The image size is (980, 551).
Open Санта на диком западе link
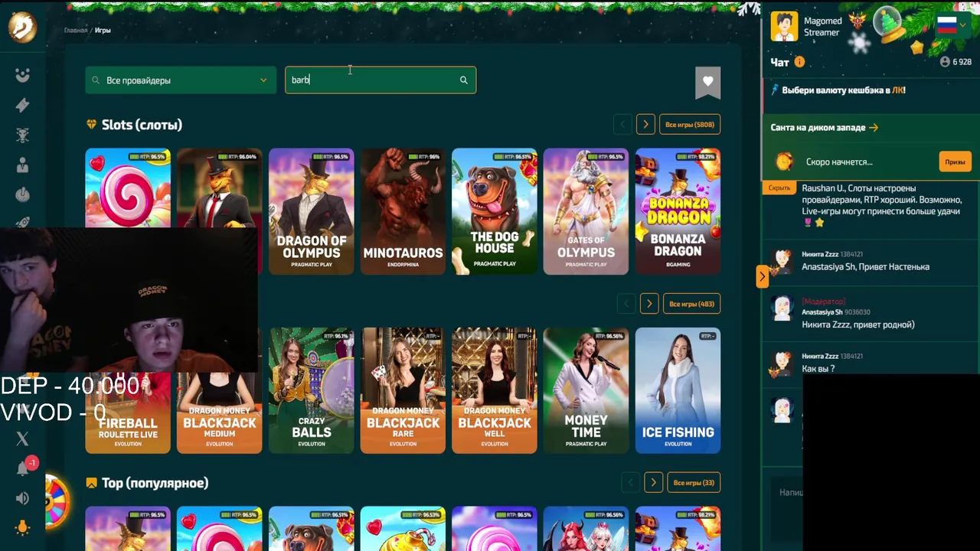coord(824,128)
